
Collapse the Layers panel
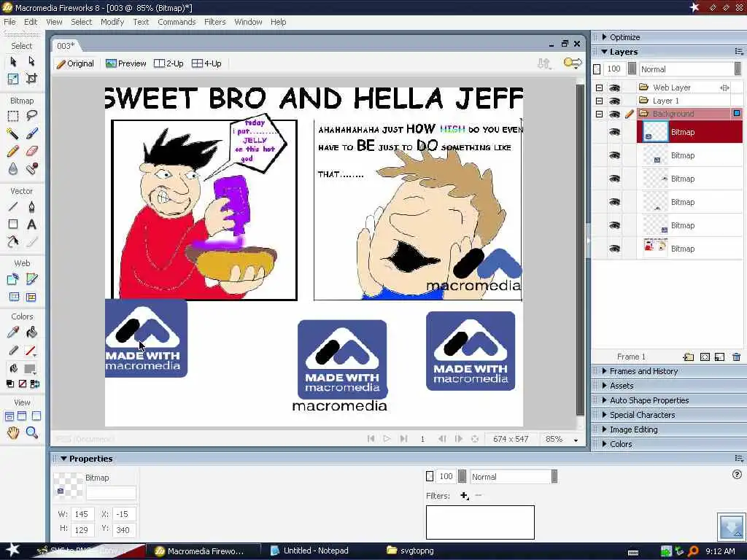604,52
